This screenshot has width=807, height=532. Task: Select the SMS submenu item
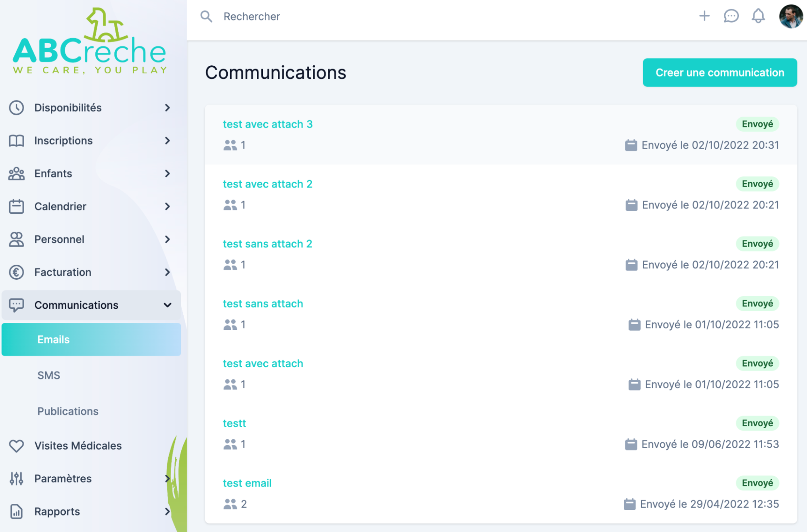[x=49, y=375]
